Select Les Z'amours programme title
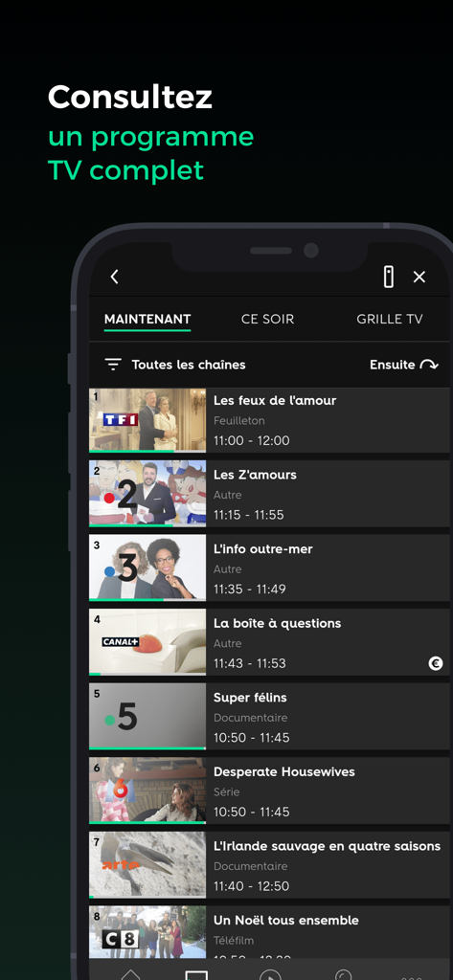This screenshot has height=980, width=453. [x=255, y=475]
